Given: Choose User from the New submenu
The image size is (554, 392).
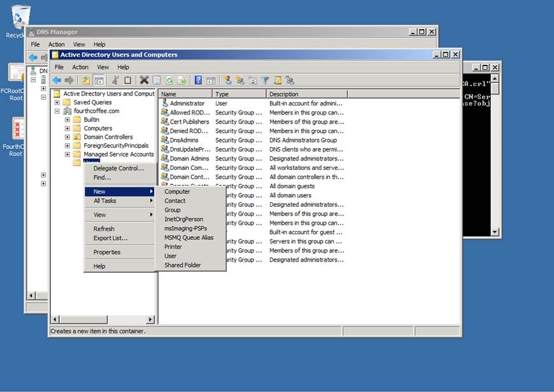Looking at the screenshot, I should coord(170,256).
